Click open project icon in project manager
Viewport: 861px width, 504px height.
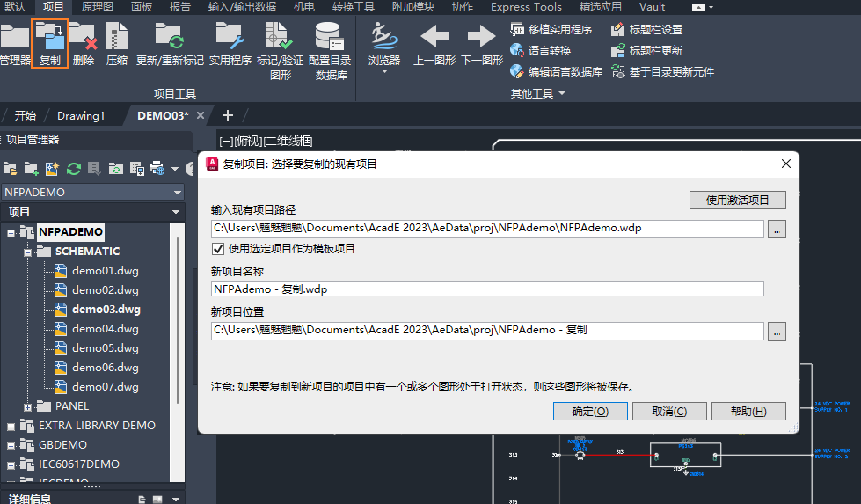point(11,169)
